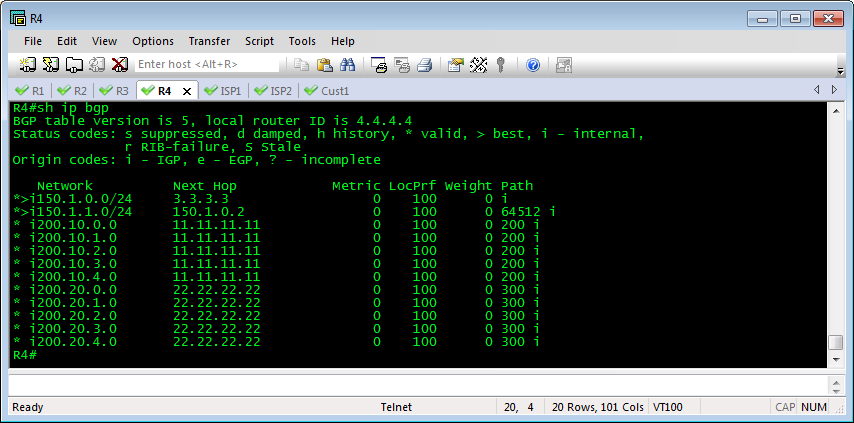This screenshot has height=423, width=854.
Task: Click path 64512 i in terminal
Action: pos(528,212)
